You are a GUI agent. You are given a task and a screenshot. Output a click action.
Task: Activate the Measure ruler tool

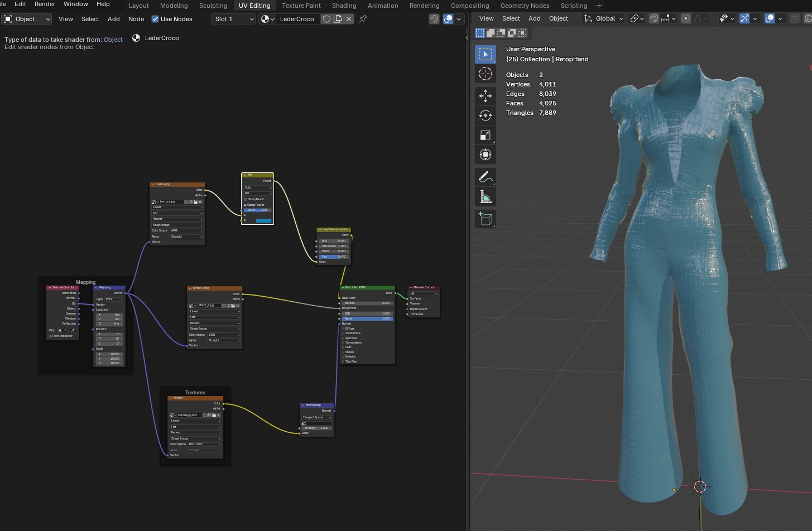485,197
